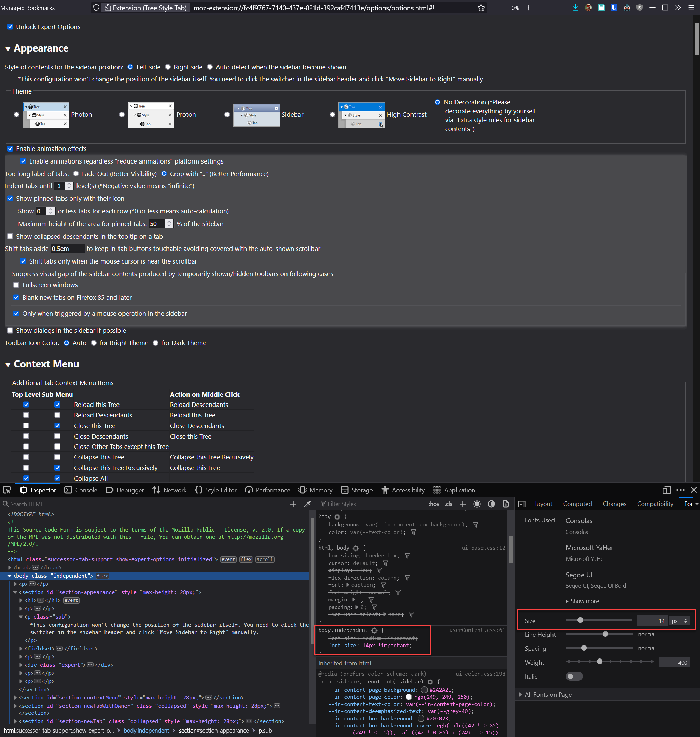Adjust the font Size slider
This screenshot has height=737, width=700.
599,620
